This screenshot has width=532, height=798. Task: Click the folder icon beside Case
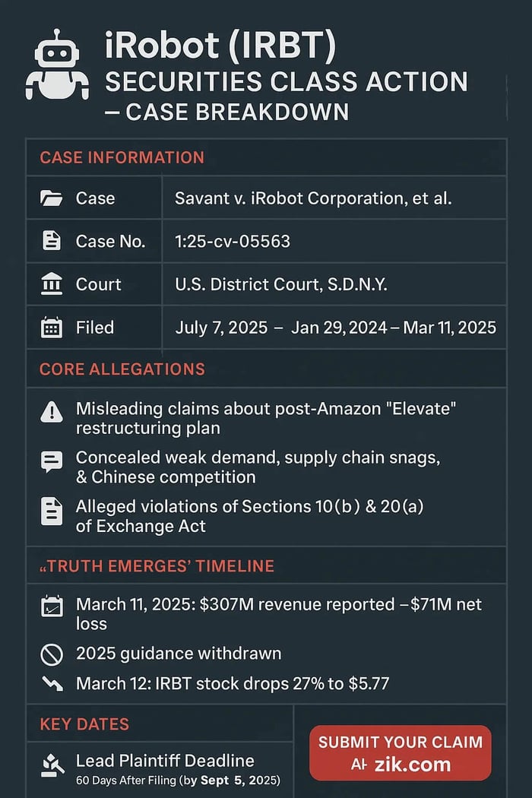(x=51, y=199)
